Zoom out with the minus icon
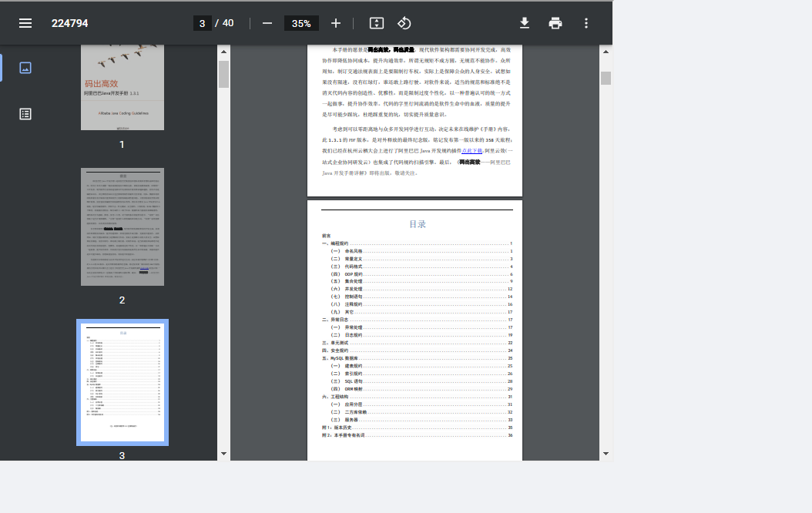 pos(267,23)
